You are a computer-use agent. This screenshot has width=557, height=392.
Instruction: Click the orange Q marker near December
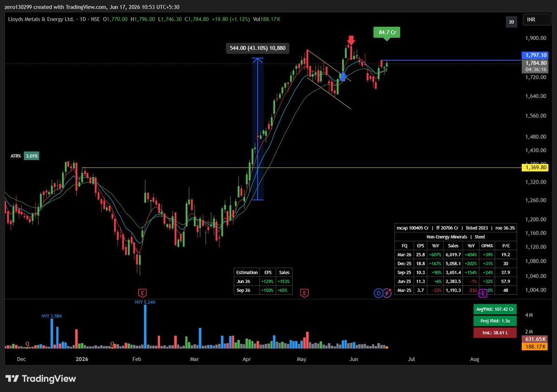[27, 344]
